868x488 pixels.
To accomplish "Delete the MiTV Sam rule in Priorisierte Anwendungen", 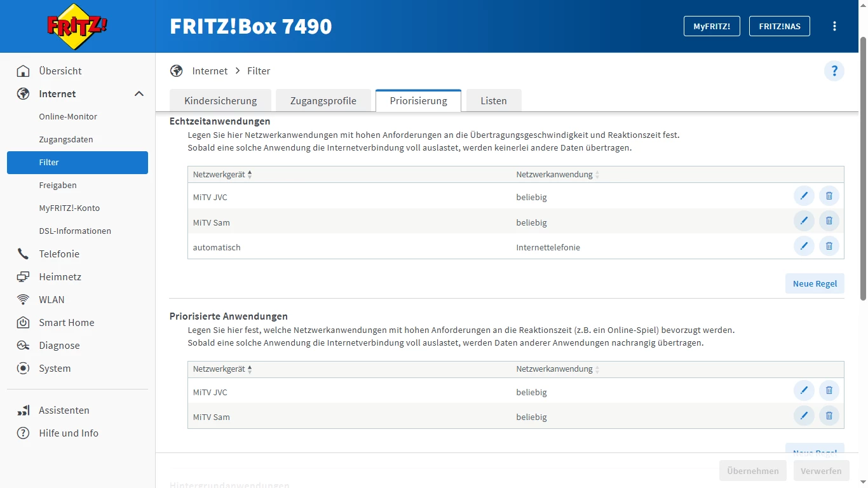I will point(829,416).
